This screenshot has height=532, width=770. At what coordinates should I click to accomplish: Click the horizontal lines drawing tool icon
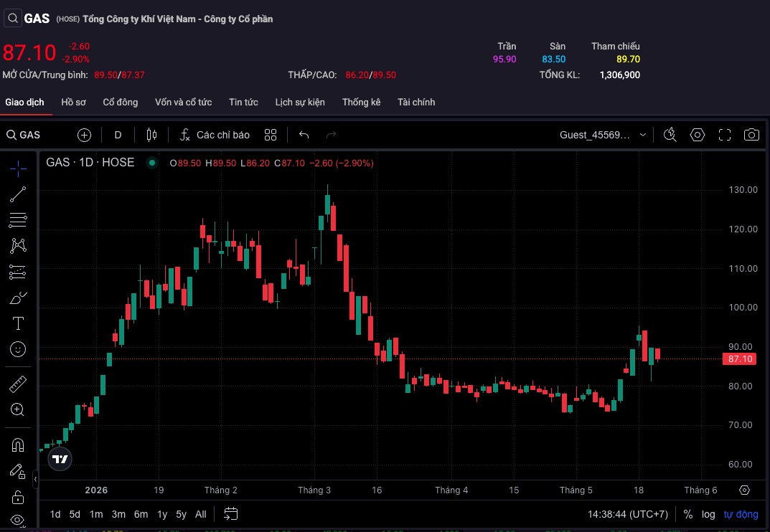pyautogui.click(x=18, y=220)
